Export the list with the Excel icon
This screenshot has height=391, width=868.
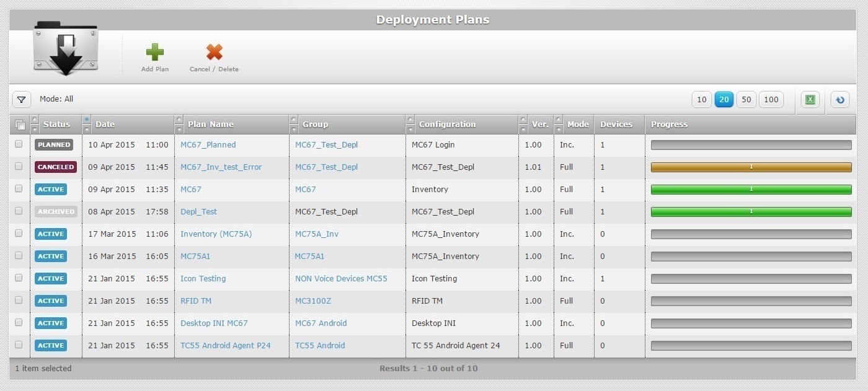tap(810, 99)
